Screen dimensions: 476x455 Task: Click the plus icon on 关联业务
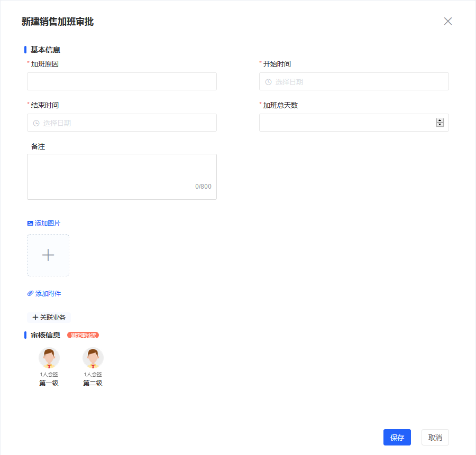35,318
